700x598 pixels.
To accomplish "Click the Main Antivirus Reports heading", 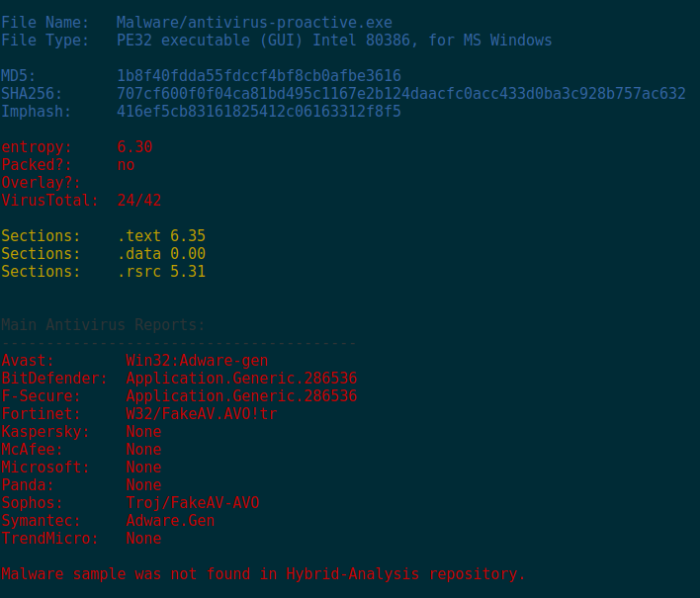I will pyautogui.click(x=103, y=325).
